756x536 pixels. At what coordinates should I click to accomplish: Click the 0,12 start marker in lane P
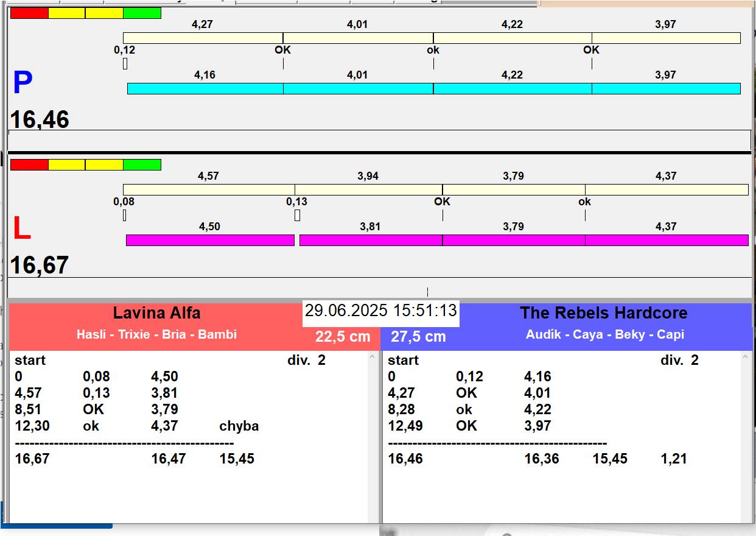pyautogui.click(x=125, y=63)
